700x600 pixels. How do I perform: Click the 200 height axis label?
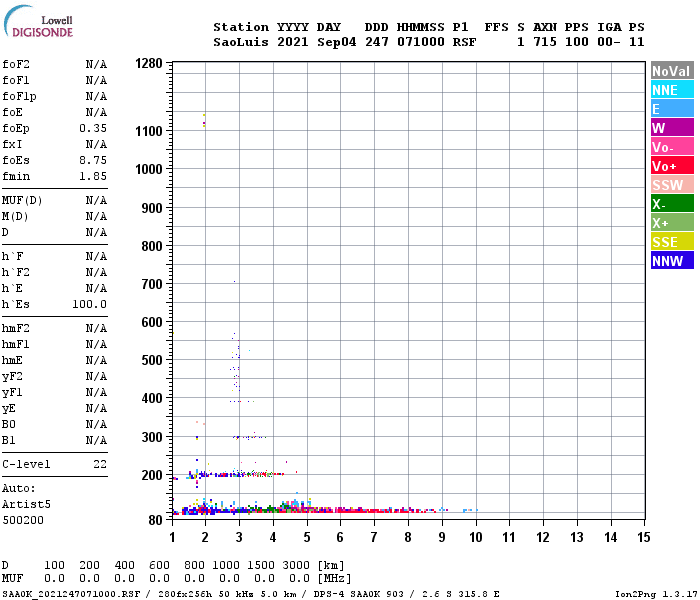coord(152,475)
